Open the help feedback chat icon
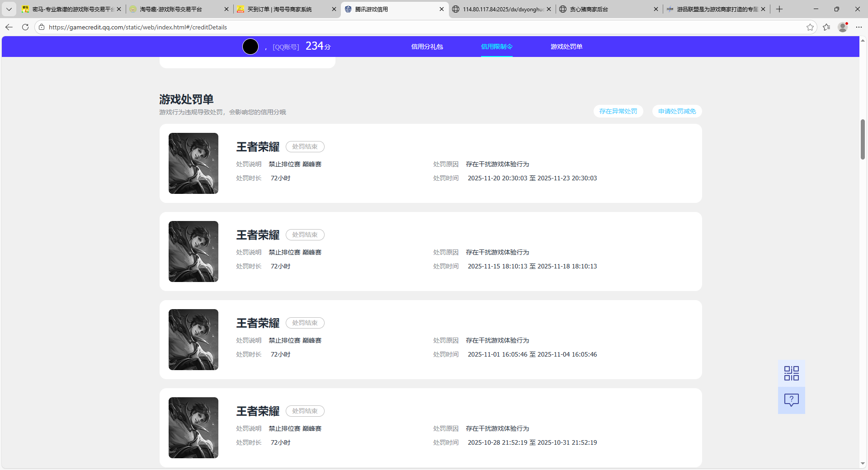This screenshot has height=470, width=868. (791, 400)
